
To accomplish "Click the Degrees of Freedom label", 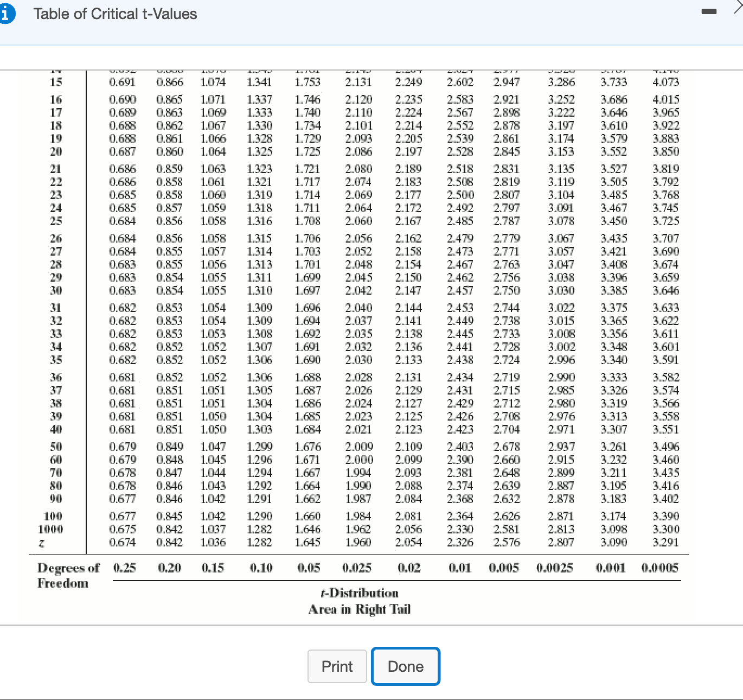I will pos(68,575).
